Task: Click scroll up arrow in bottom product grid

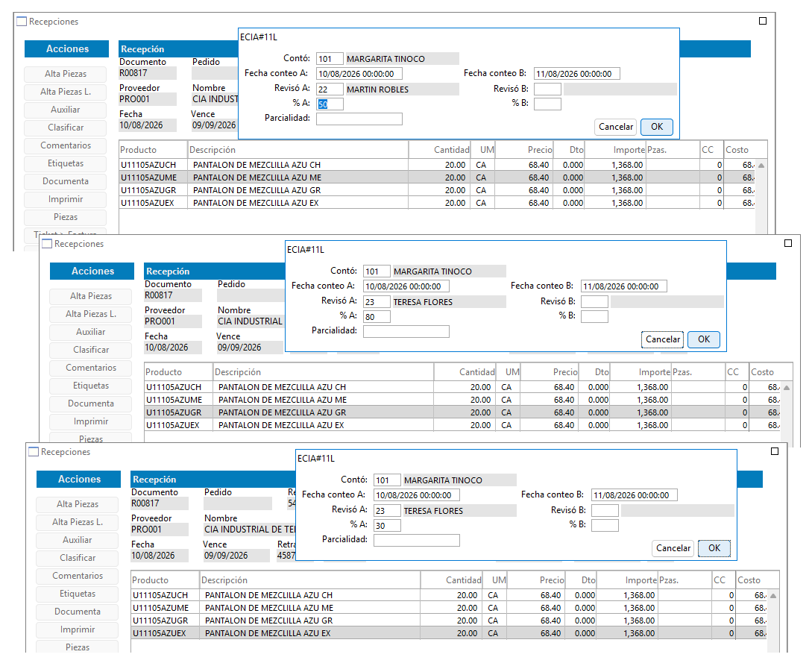Action: tap(773, 596)
